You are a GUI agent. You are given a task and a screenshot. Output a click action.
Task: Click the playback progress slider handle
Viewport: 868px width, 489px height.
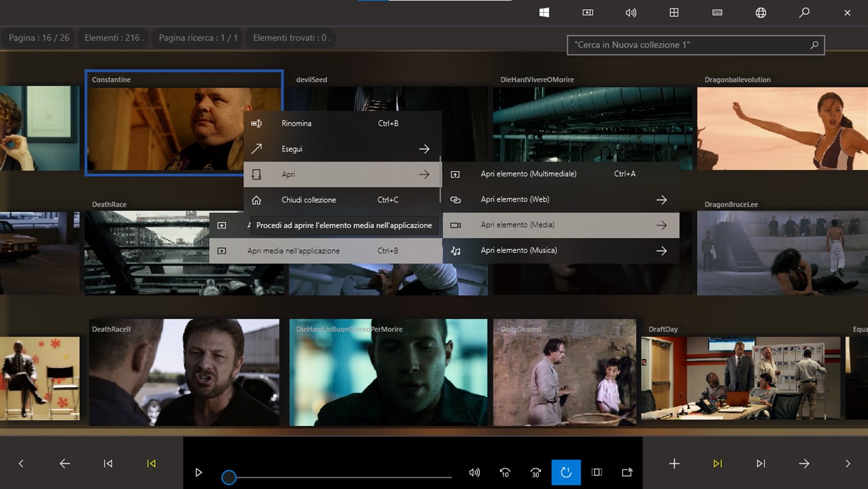(229, 477)
